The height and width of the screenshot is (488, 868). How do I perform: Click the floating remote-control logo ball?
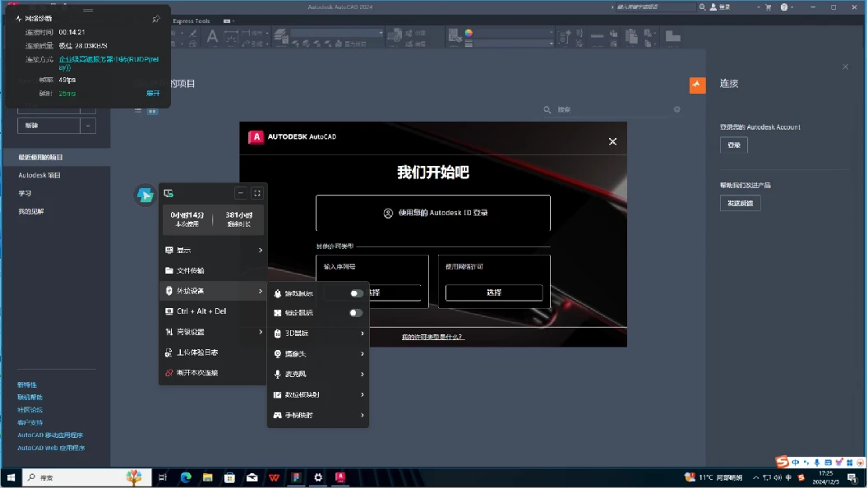[x=145, y=195]
